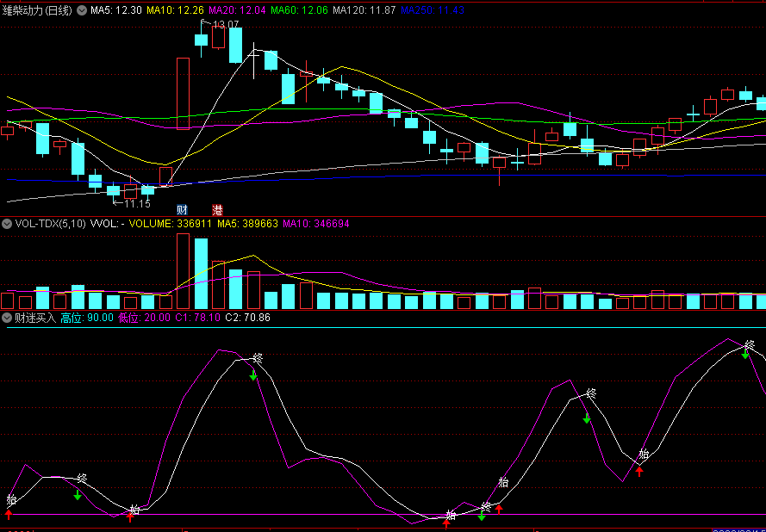
Task: Open the 财迷买入 indicator dropdown button
Action: (x=7, y=319)
